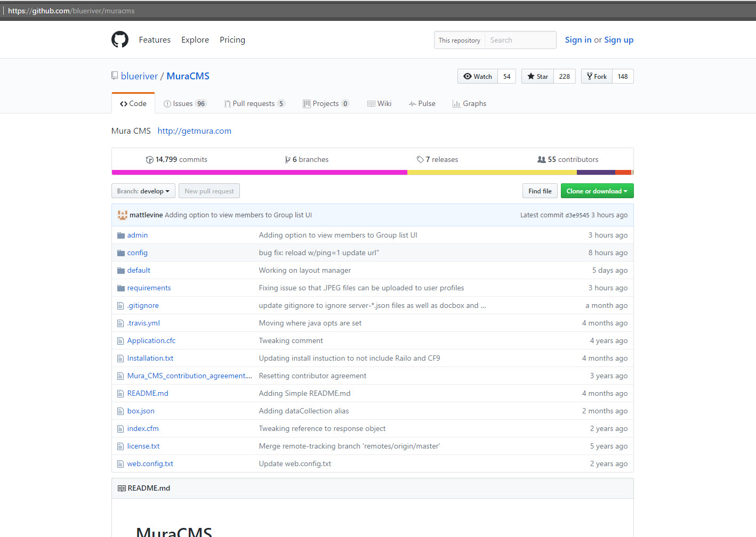Viewport: 756px width, 537px height.
Task: Click the contribution agreement file icon
Action: point(120,376)
